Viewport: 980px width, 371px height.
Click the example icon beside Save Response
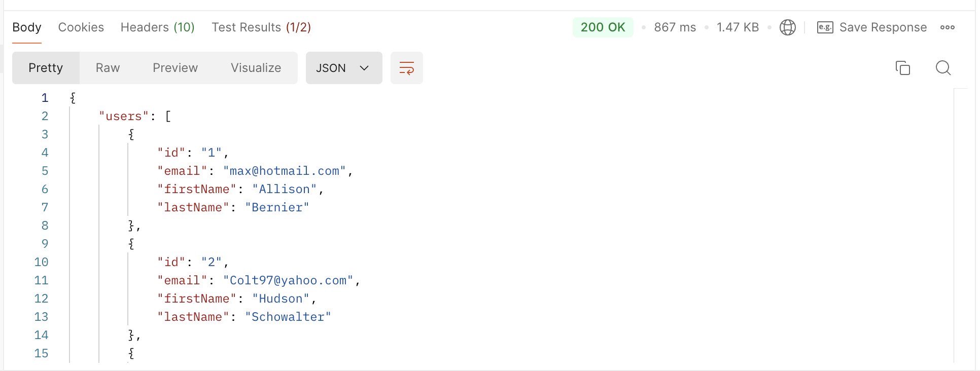[x=825, y=27]
